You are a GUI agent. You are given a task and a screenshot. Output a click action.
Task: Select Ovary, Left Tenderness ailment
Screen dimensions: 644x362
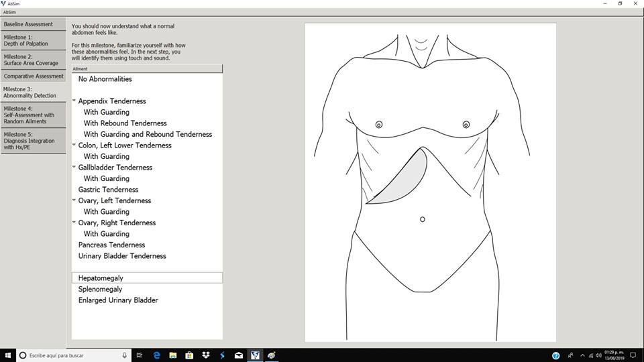(x=115, y=200)
